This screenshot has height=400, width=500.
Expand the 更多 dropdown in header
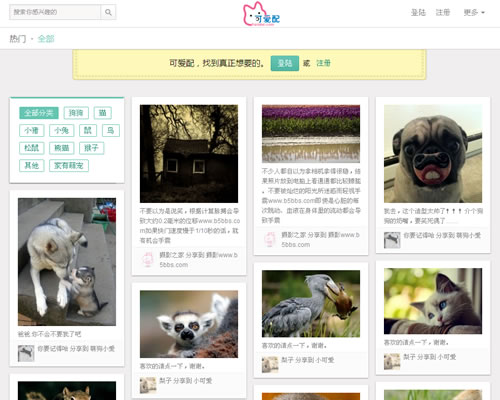[474, 13]
